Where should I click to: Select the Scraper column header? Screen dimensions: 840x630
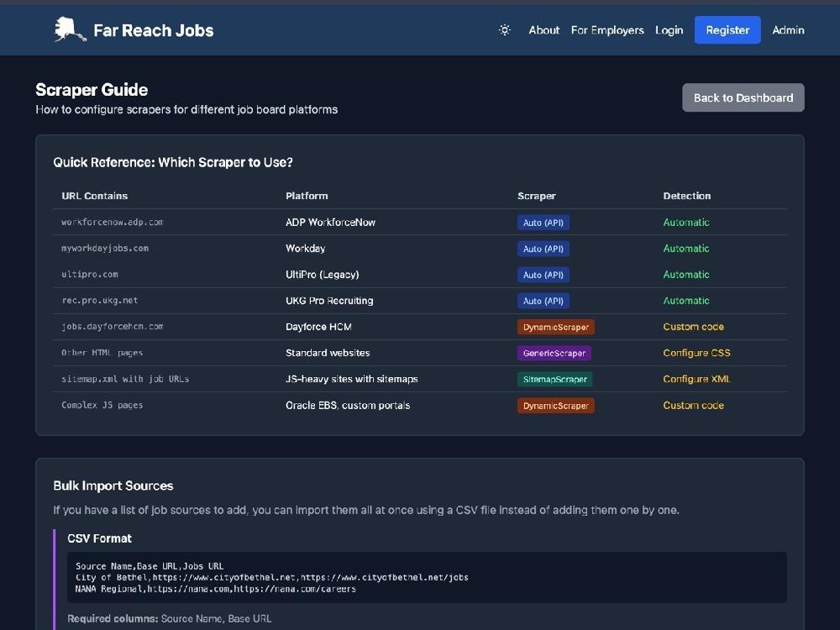pos(536,196)
